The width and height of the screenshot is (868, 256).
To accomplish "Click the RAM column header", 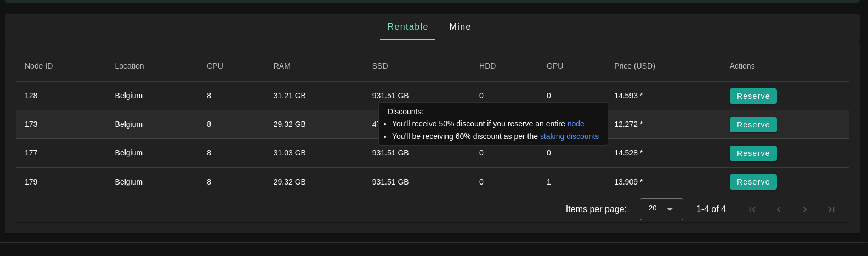I will tap(282, 66).
